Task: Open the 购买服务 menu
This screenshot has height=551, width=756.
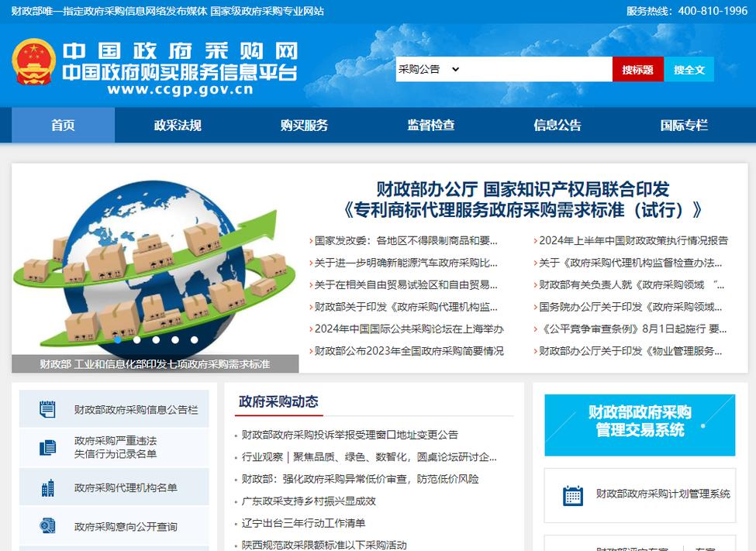Action: pyautogui.click(x=304, y=126)
